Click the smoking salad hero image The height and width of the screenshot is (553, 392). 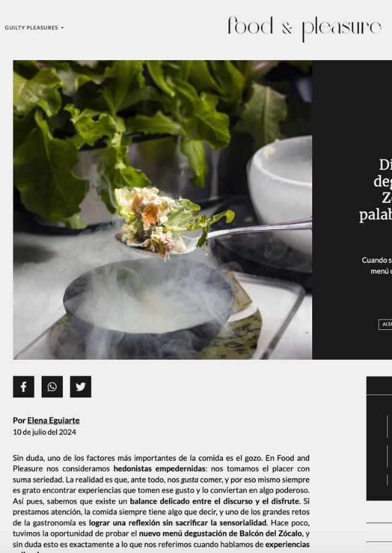162,210
